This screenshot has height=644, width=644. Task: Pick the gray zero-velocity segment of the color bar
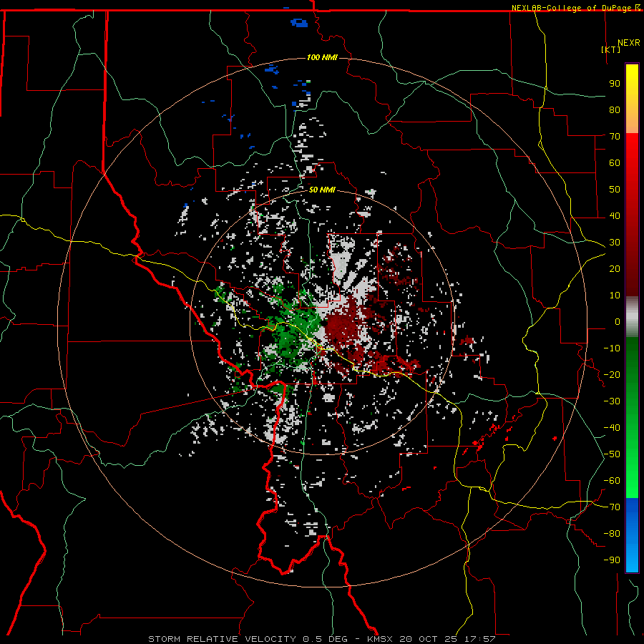pyautogui.click(x=632, y=317)
